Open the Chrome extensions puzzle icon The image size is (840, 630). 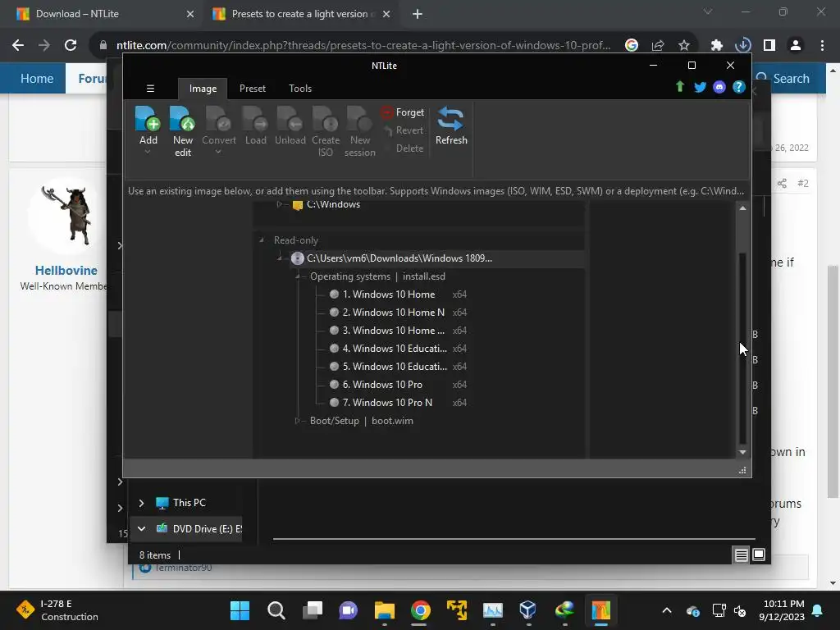click(716, 46)
